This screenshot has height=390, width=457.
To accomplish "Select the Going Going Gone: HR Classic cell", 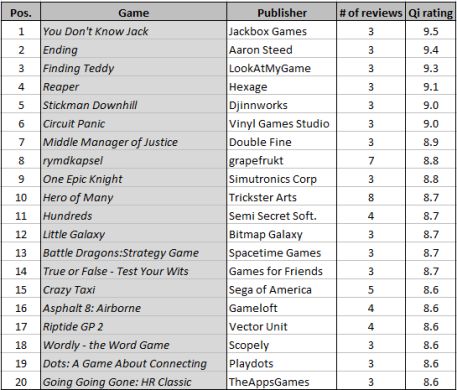I will point(133,382).
